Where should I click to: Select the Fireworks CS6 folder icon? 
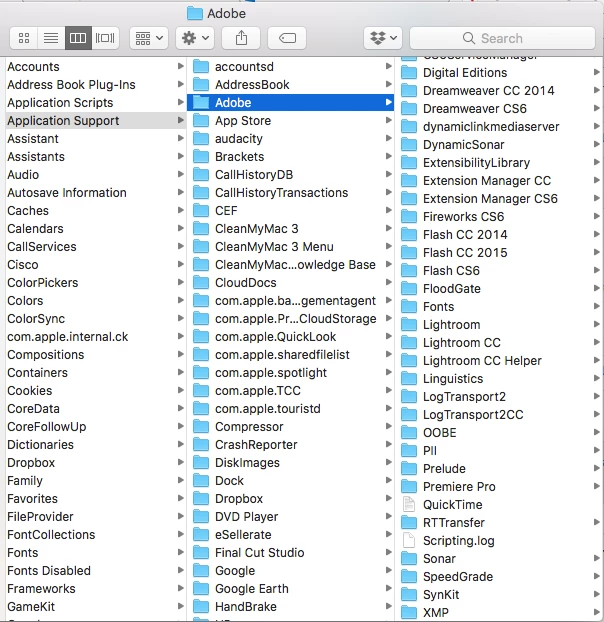[409, 217]
